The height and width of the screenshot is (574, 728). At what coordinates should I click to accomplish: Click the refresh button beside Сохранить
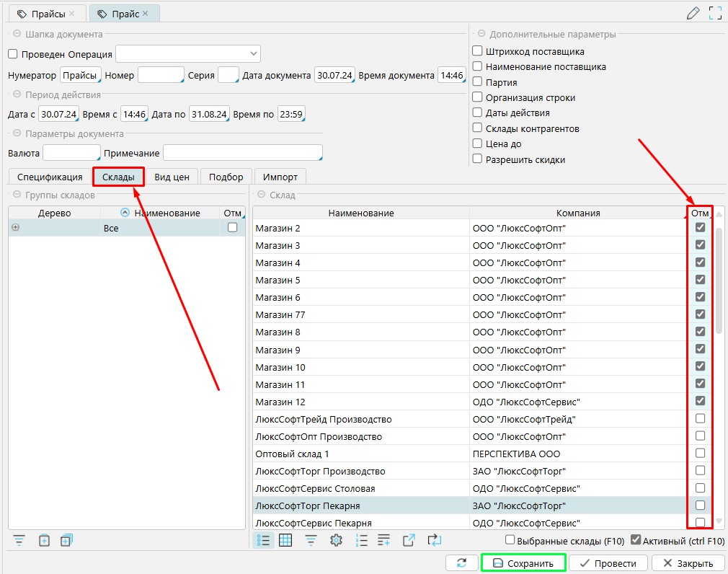tap(461, 563)
